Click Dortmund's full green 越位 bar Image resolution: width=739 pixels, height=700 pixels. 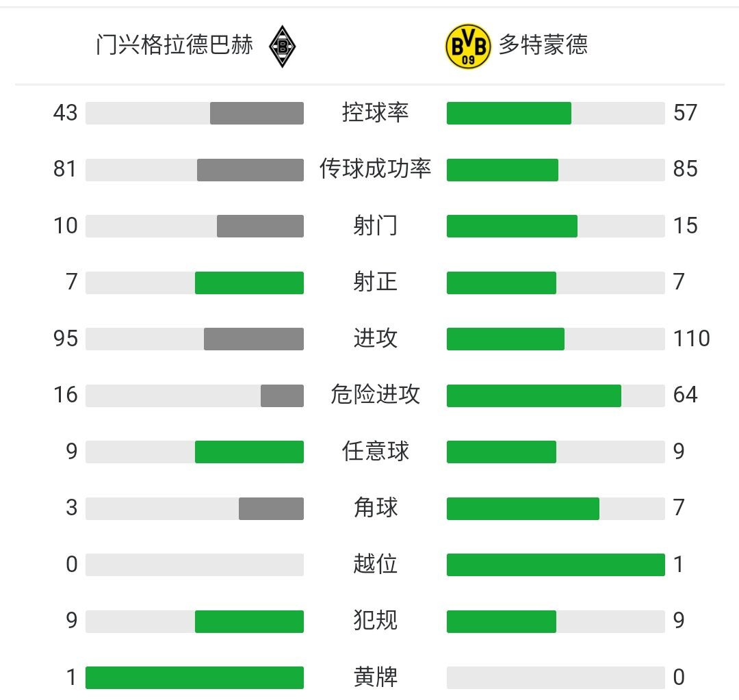(556, 565)
